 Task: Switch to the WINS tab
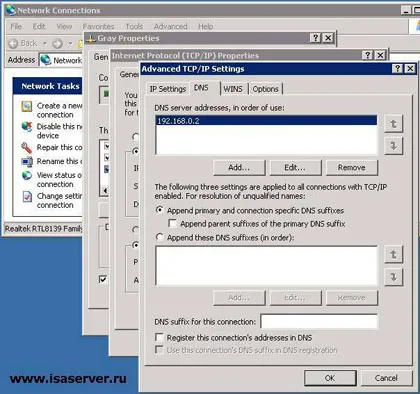pos(233,89)
